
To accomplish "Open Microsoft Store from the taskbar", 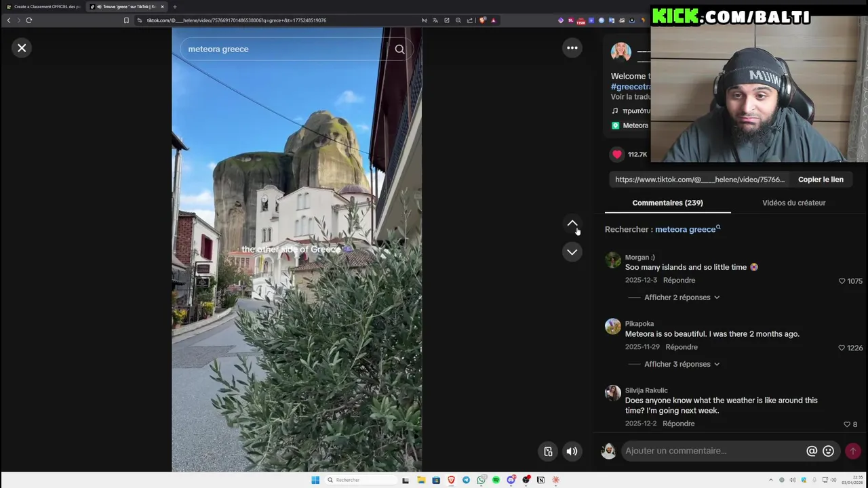I will (436, 480).
